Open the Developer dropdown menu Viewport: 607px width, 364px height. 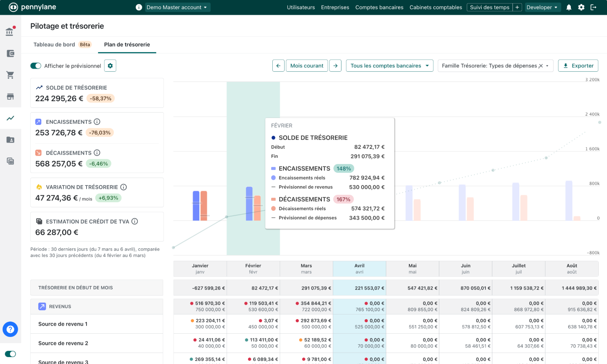point(542,7)
